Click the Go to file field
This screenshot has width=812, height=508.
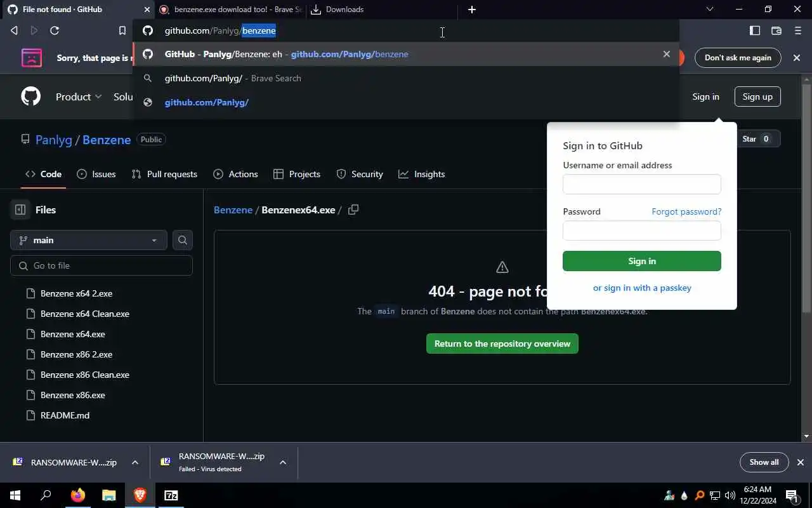click(x=101, y=265)
